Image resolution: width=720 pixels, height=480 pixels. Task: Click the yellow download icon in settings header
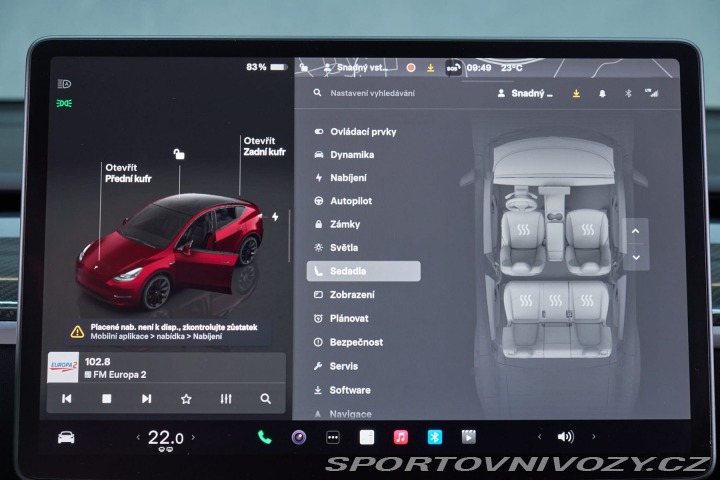(x=576, y=94)
